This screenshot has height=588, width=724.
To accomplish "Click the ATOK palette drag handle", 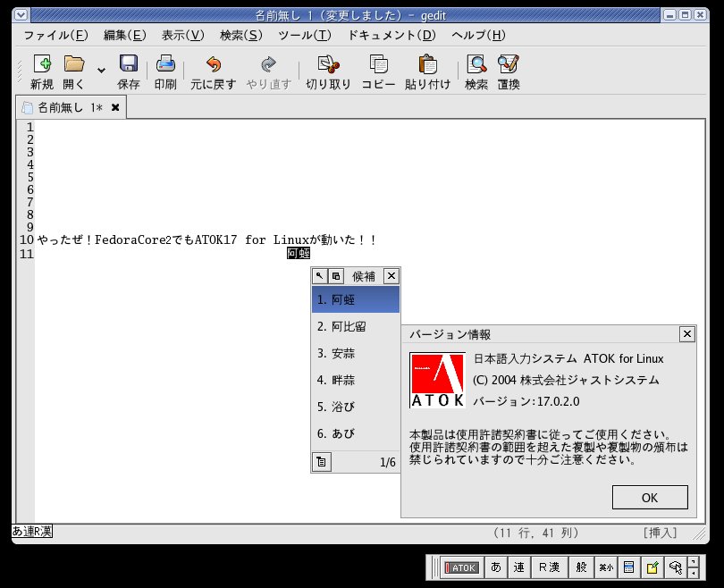I will click(435, 567).
